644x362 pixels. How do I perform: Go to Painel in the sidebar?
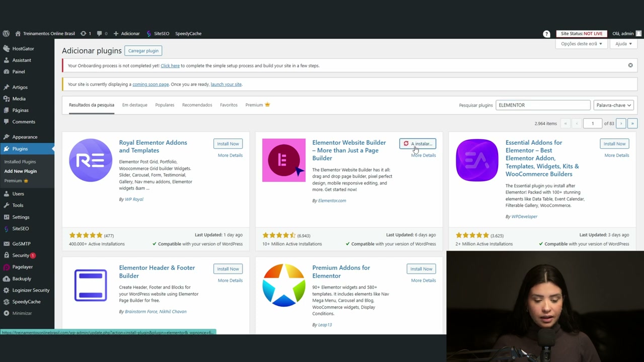tap(19, 72)
